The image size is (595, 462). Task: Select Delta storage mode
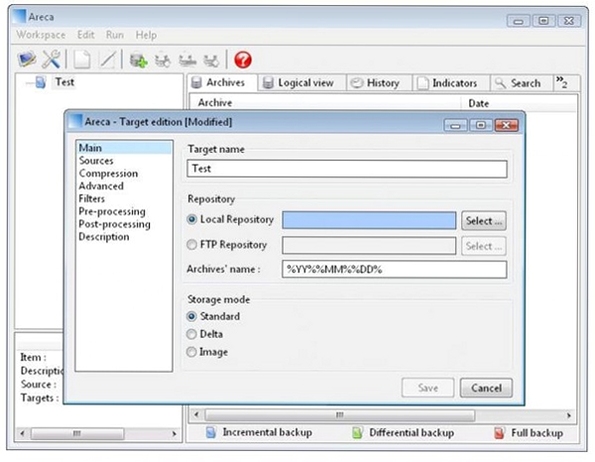click(192, 334)
